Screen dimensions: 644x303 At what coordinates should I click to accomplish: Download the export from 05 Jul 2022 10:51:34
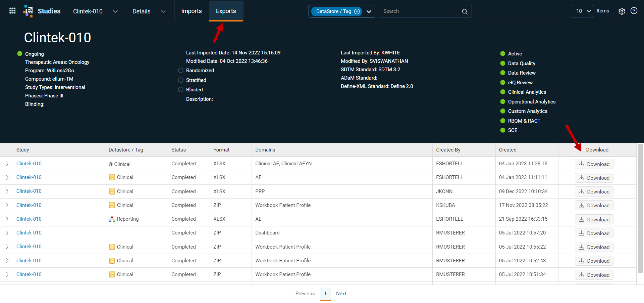(x=594, y=275)
